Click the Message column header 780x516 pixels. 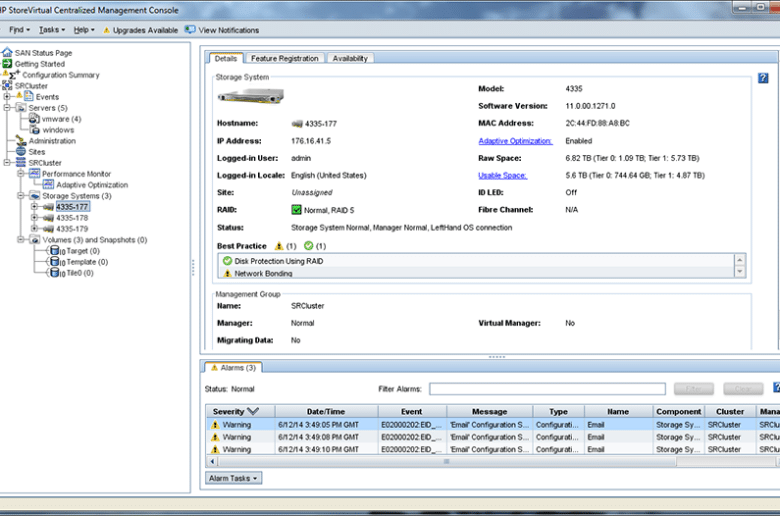tap(489, 412)
